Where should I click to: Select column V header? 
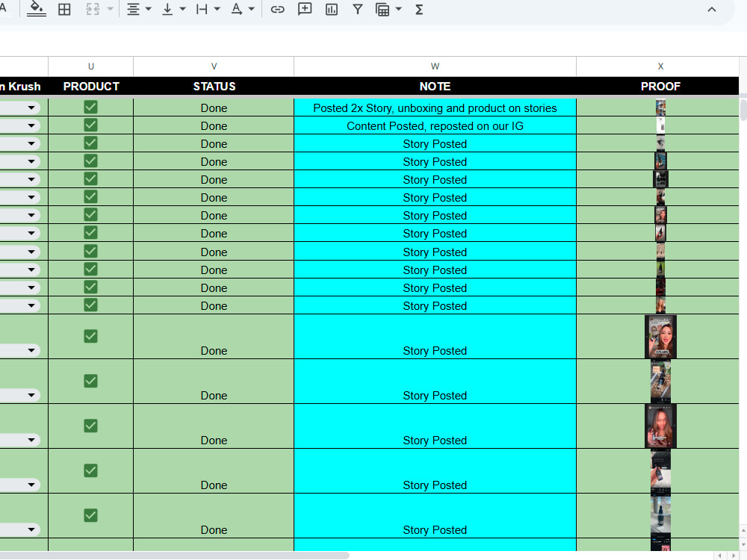214,66
